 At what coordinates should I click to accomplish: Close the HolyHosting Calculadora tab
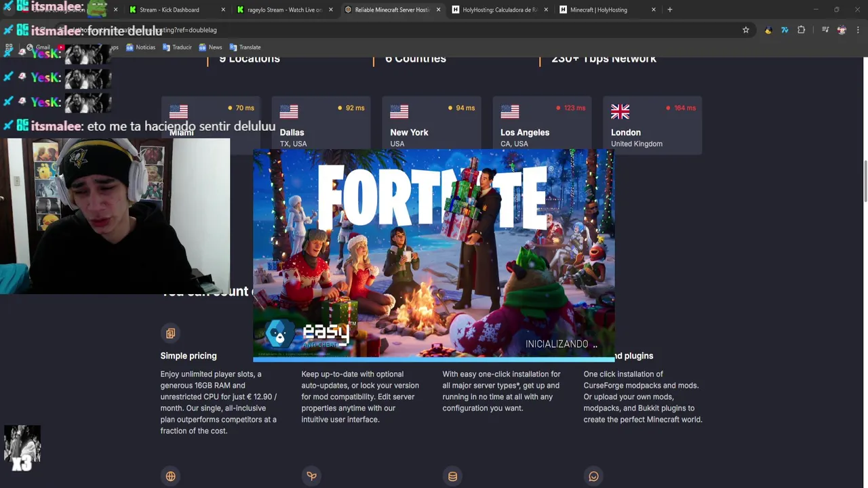[546, 9]
